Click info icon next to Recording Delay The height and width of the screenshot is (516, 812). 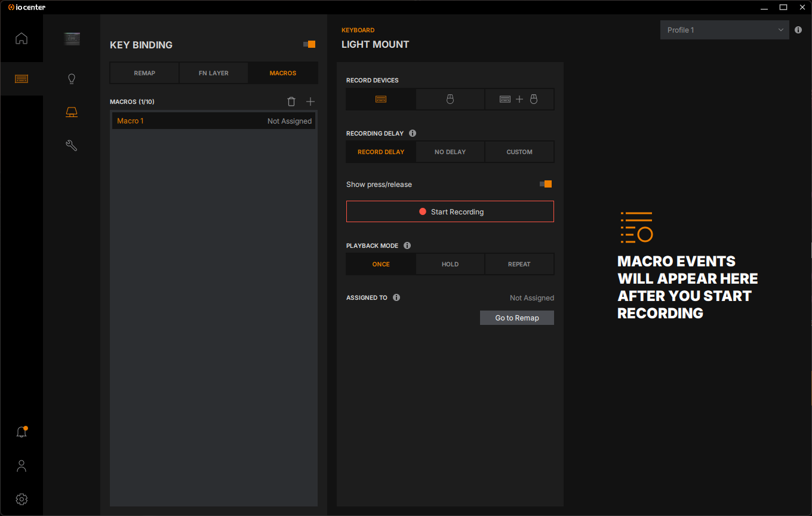pos(413,133)
